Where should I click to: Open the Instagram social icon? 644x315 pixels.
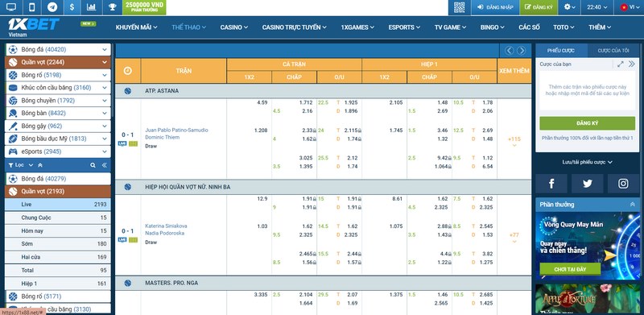[623, 184]
